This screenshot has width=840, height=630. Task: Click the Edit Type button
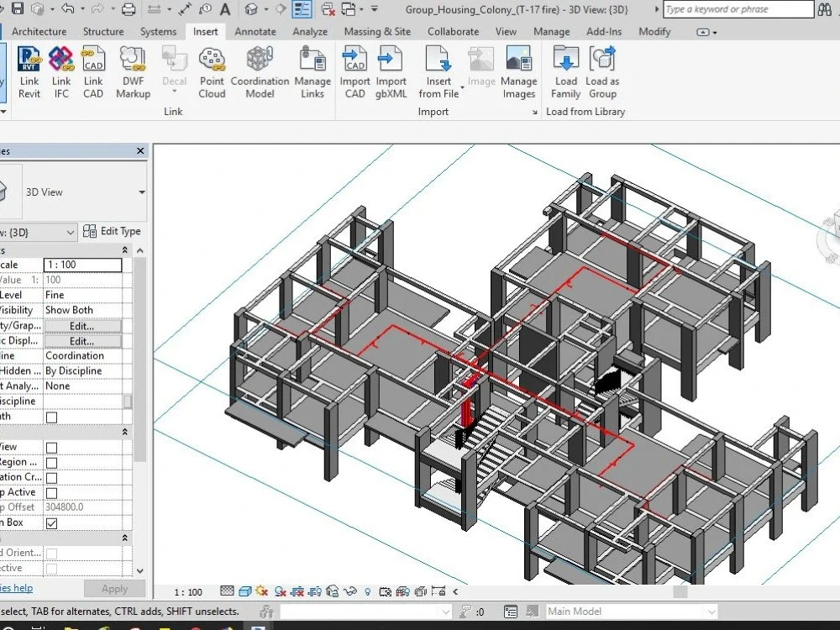[x=112, y=232]
